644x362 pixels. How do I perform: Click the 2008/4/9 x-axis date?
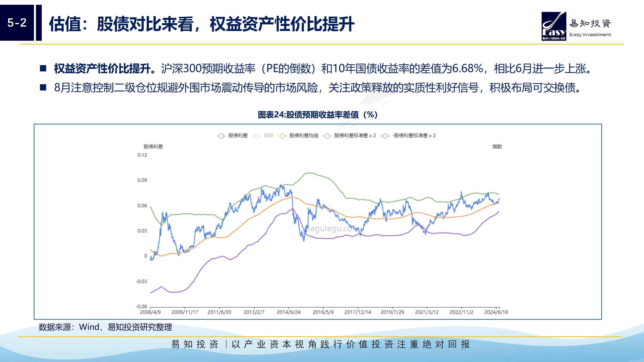pos(150,312)
